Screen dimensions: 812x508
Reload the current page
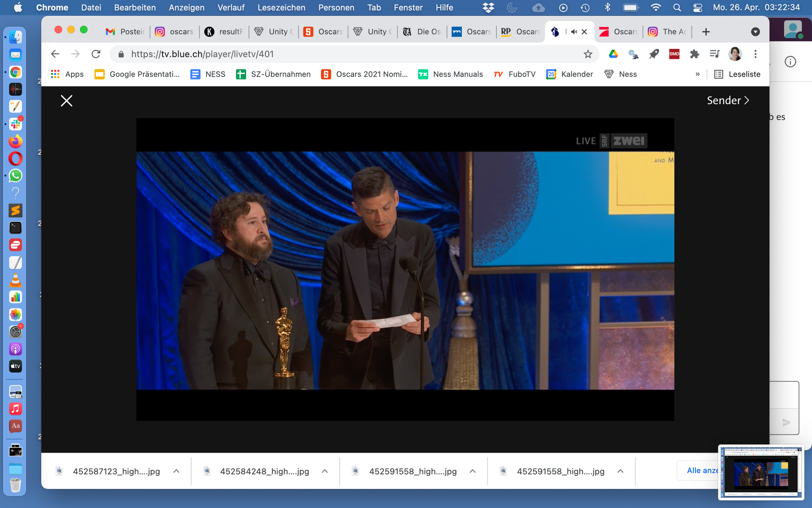(x=96, y=54)
